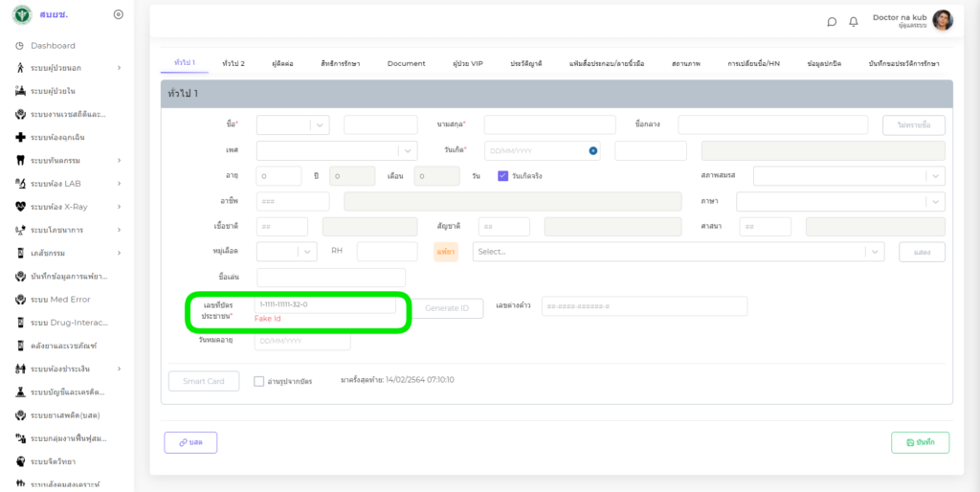Open the chat message icon in header

pyautogui.click(x=832, y=22)
